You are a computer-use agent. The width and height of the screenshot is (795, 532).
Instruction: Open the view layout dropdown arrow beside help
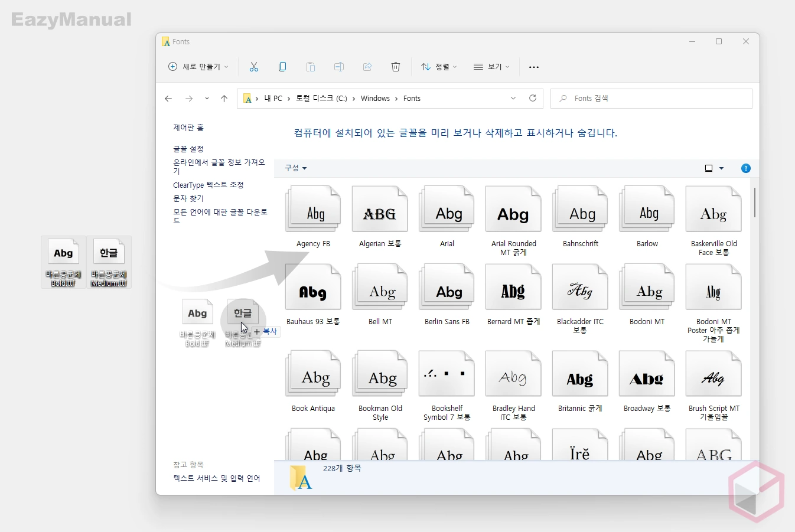click(x=721, y=168)
